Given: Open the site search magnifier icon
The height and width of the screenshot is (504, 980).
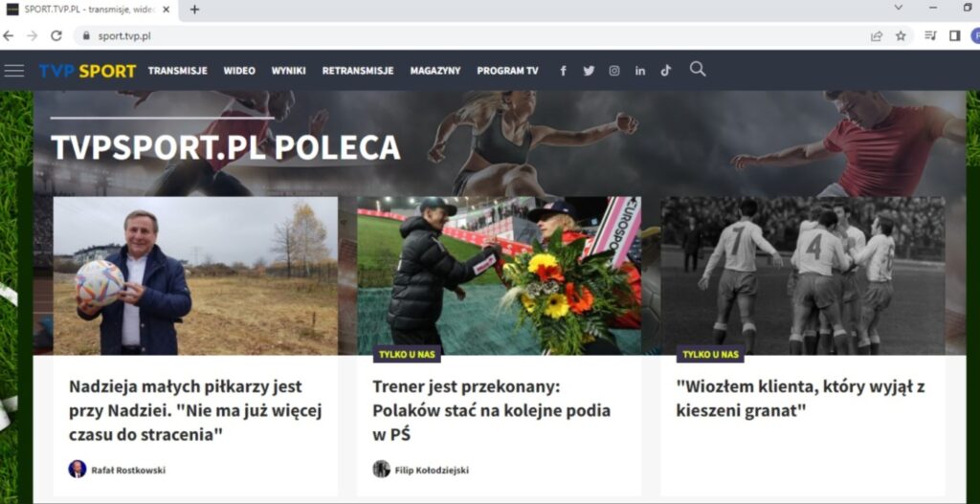Looking at the screenshot, I should coord(698,69).
